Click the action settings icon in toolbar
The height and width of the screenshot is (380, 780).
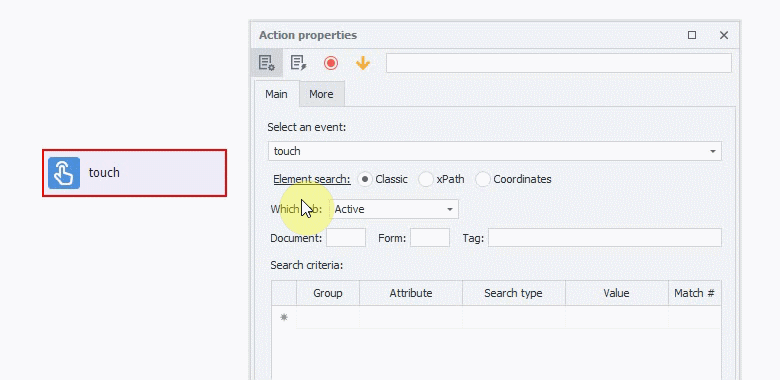(x=267, y=63)
